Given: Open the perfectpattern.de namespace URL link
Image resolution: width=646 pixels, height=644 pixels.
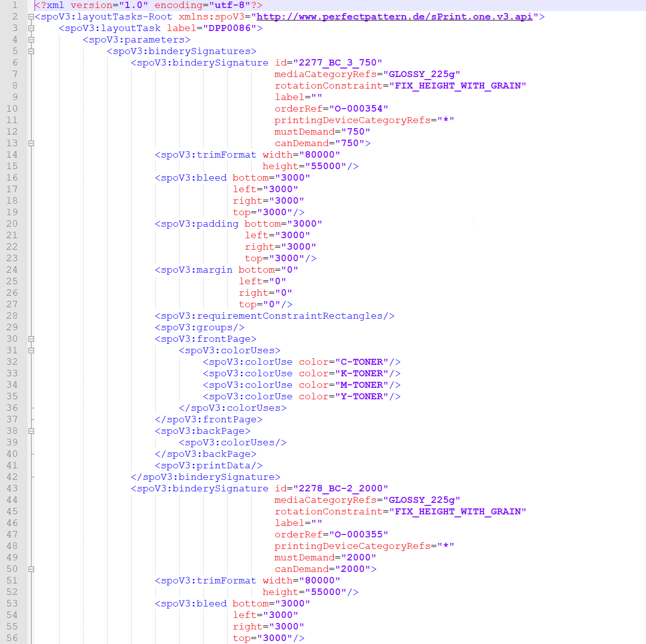Looking at the screenshot, I should click(x=394, y=17).
